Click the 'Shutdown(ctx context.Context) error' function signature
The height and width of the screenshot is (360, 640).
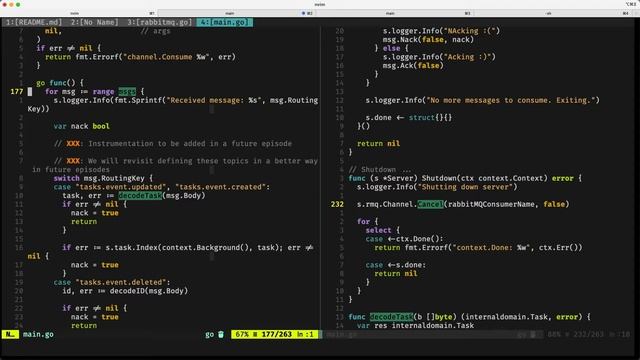tap(498, 178)
